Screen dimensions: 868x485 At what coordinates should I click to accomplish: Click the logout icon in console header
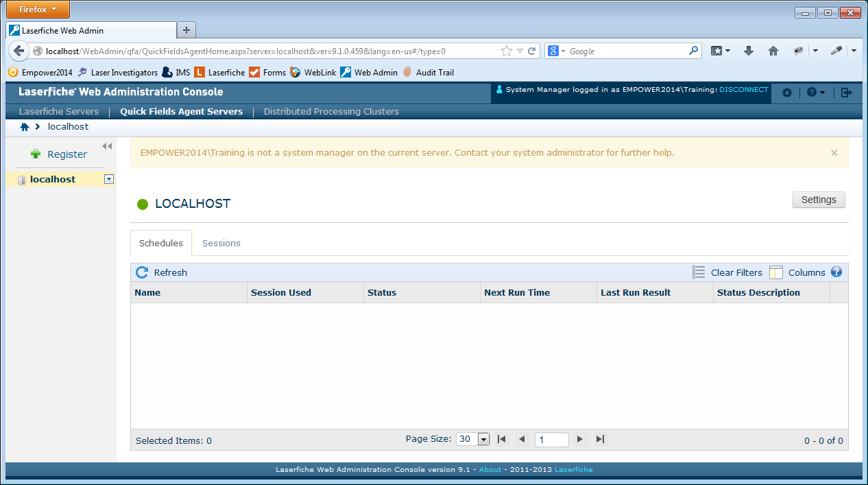tap(847, 92)
